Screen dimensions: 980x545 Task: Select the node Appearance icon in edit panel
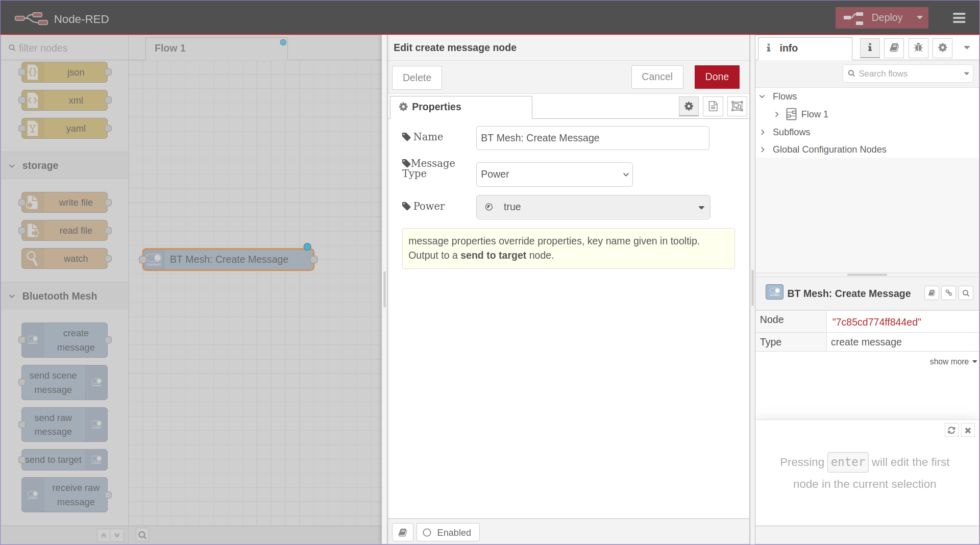pyautogui.click(x=737, y=107)
